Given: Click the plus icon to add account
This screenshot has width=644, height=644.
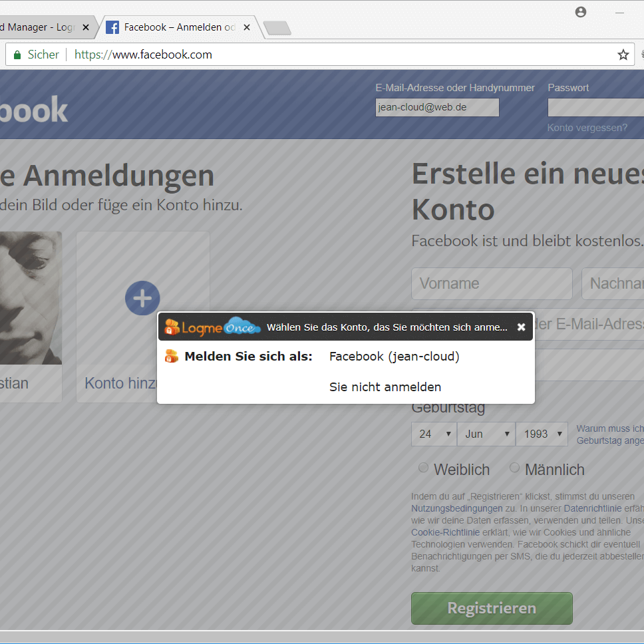Looking at the screenshot, I should 142,298.
